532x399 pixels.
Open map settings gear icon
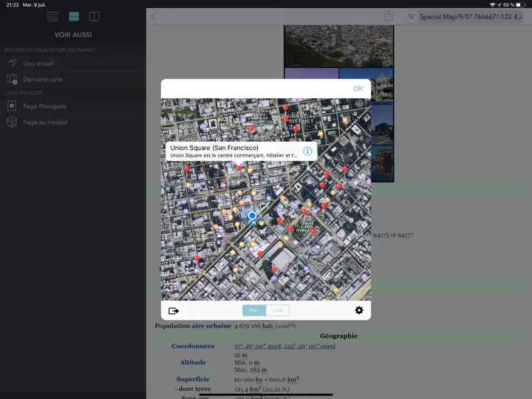click(x=359, y=310)
